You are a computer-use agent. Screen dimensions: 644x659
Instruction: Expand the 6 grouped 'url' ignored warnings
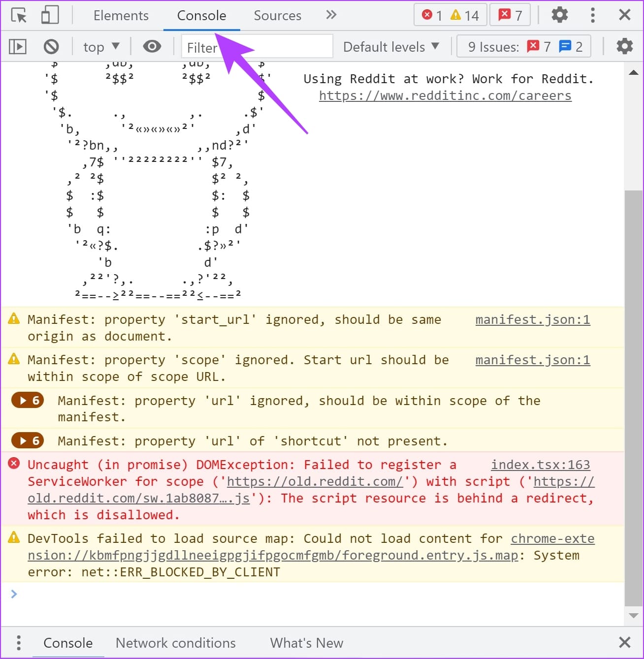(x=28, y=400)
